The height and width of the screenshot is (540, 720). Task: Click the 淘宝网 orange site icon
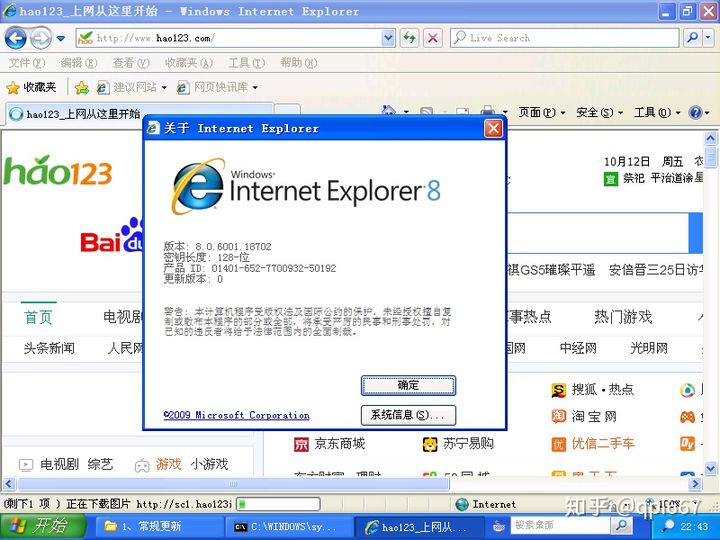pyautogui.click(x=559, y=416)
